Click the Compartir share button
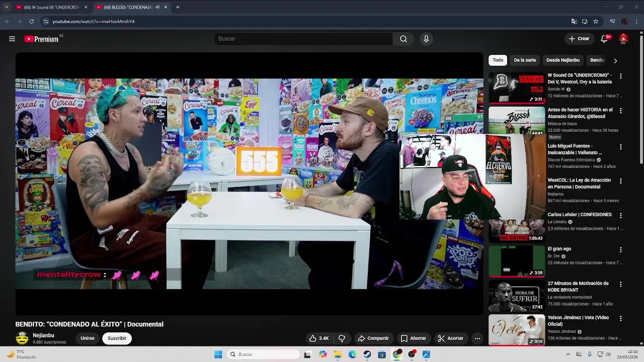 click(373, 338)
